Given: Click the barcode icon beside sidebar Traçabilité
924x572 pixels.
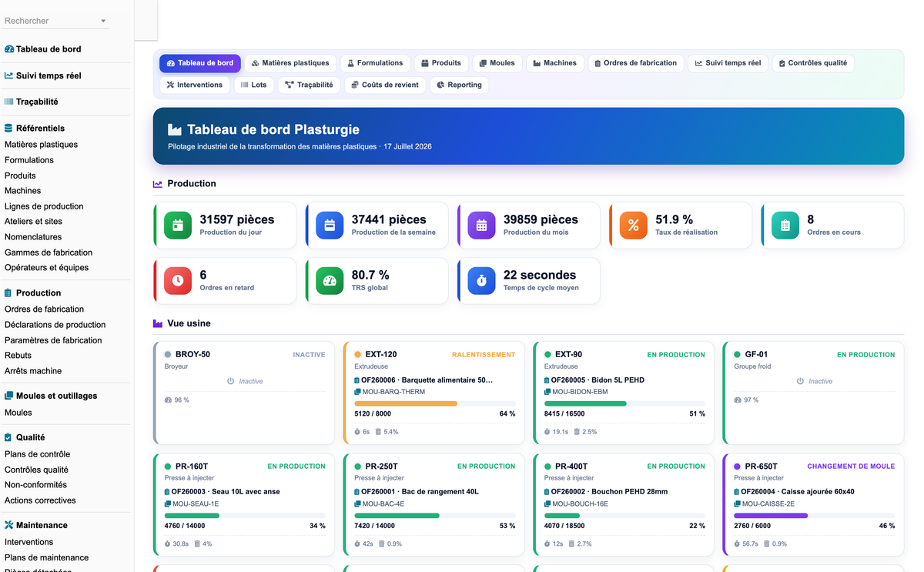Looking at the screenshot, I should pos(9,102).
